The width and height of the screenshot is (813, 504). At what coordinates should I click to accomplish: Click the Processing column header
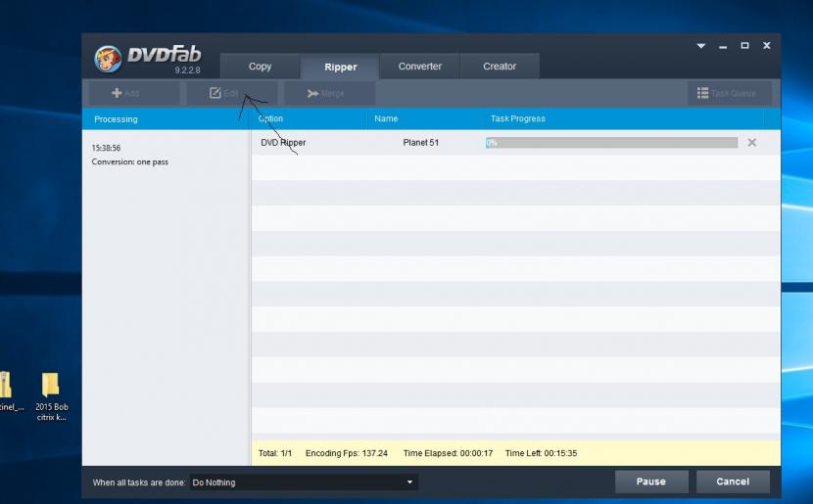[x=116, y=119]
